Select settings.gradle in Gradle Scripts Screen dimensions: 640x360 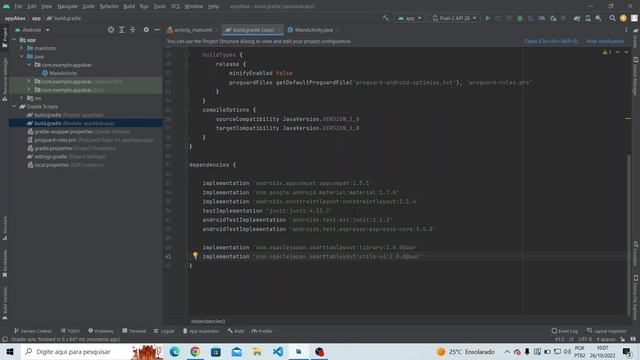tap(67, 156)
